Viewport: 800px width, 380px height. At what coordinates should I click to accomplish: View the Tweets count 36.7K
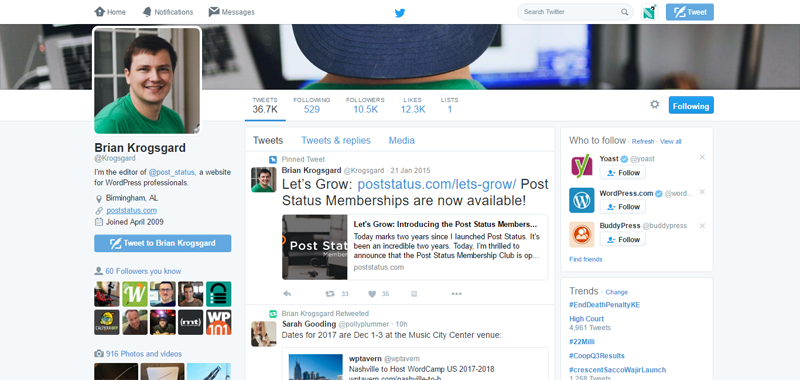265,105
